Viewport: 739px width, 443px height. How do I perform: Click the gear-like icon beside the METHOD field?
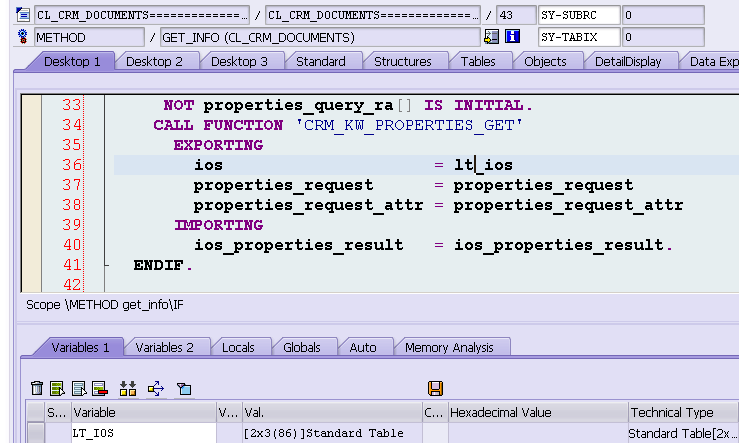22,37
